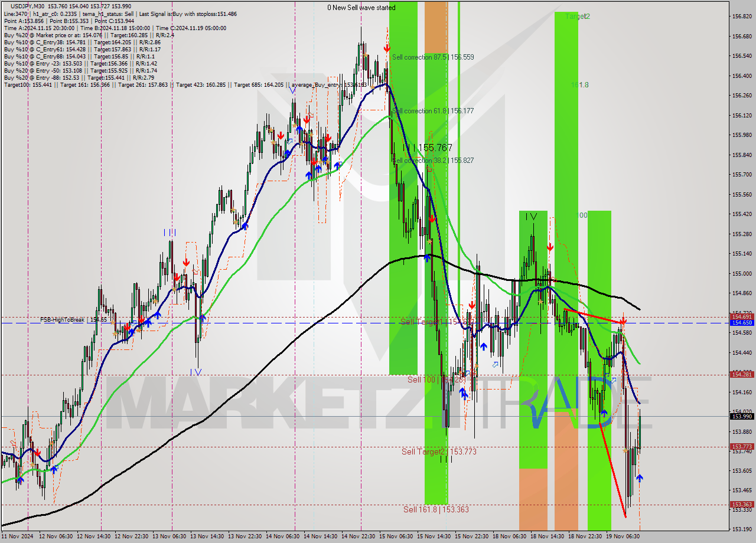Viewport: 756px width, 543px height.
Task: Click the red 154.691 price tag
Action: [x=742, y=317]
